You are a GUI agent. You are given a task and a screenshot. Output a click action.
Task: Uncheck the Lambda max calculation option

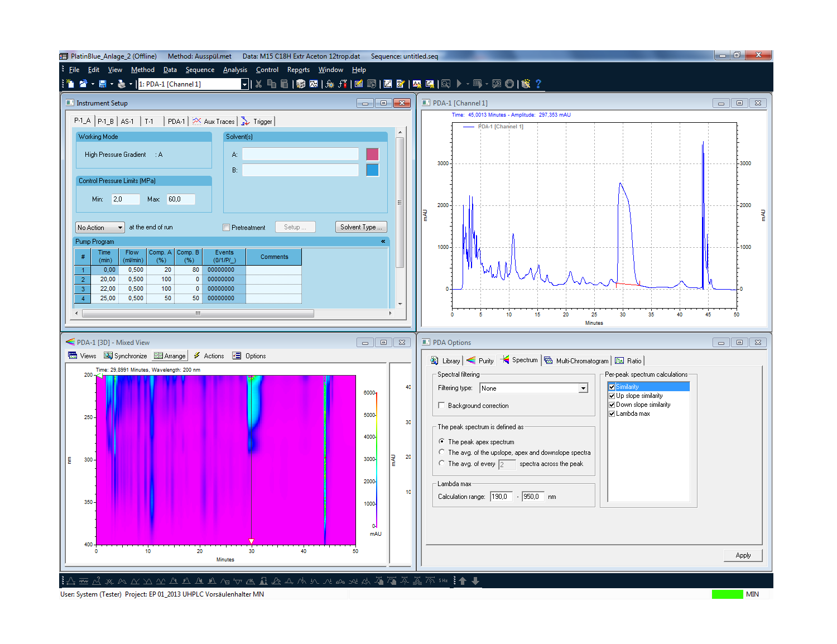point(612,414)
